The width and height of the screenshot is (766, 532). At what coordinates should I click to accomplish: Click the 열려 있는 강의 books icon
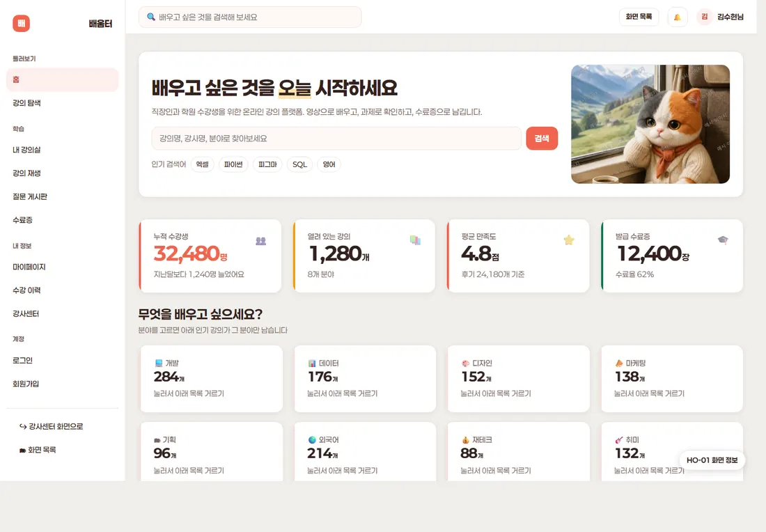[415, 240]
